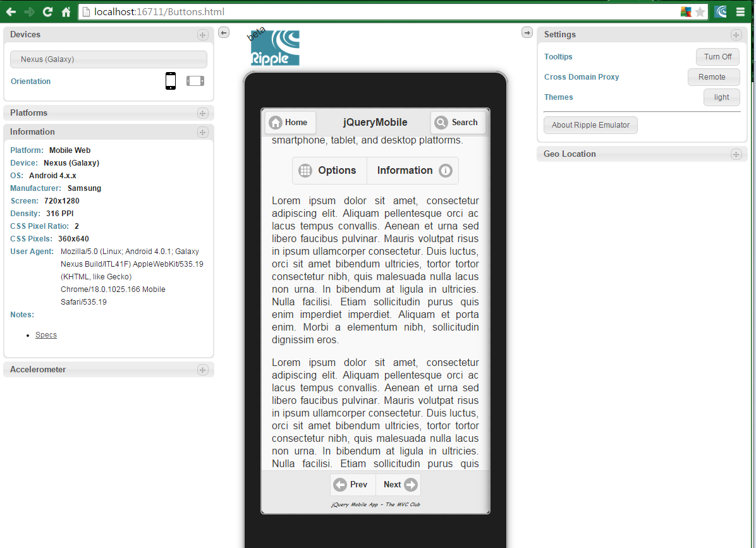
Task: Open the Specs link
Action: click(46, 335)
